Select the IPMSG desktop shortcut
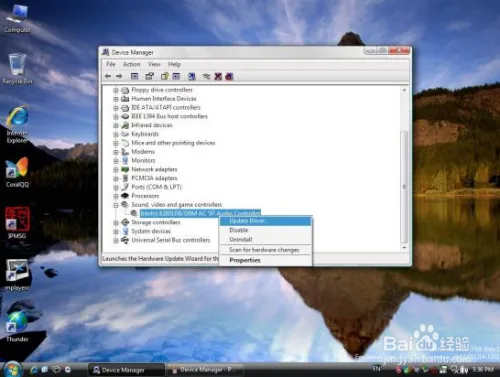The height and width of the screenshot is (377, 500). click(x=17, y=223)
